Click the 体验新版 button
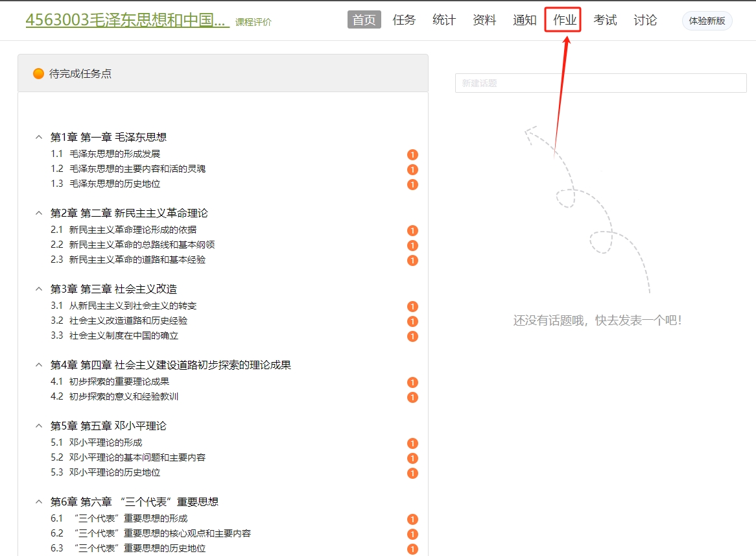This screenshot has height=556, width=756. click(x=707, y=21)
